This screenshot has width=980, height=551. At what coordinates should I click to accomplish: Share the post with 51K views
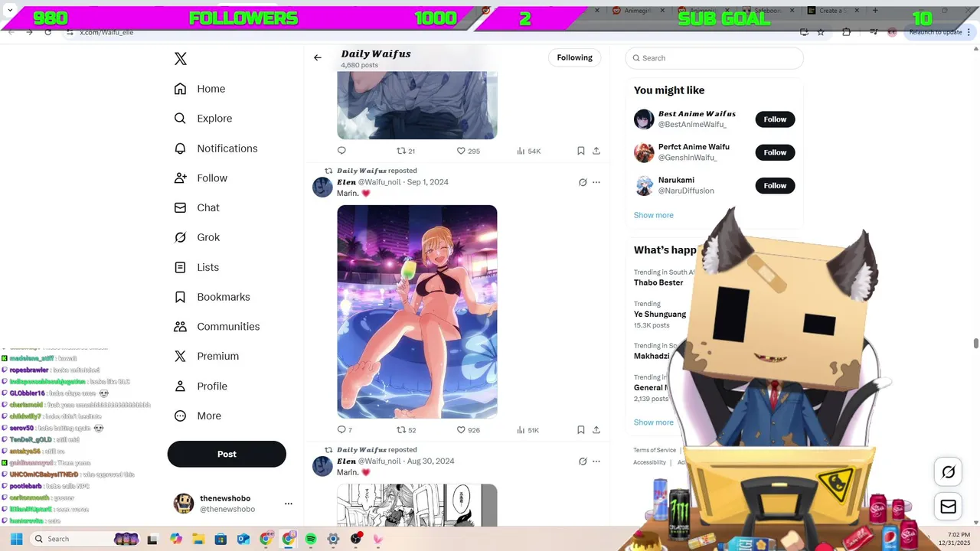596,430
